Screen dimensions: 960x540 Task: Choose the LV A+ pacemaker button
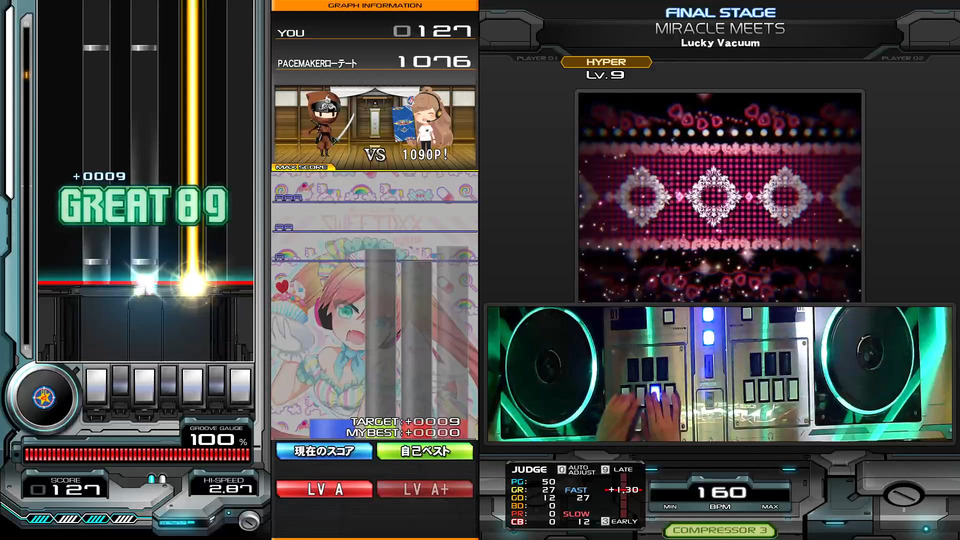425,489
